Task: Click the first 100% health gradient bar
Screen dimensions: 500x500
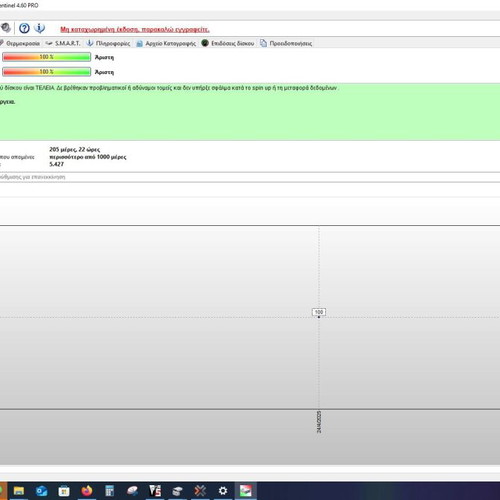Action: click(x=46, y=57)
